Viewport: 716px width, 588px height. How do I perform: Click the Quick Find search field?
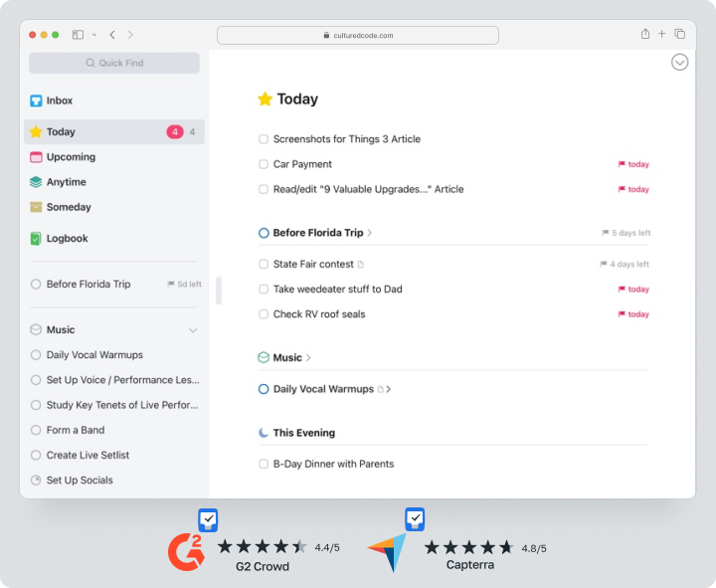tap(114, 63)
